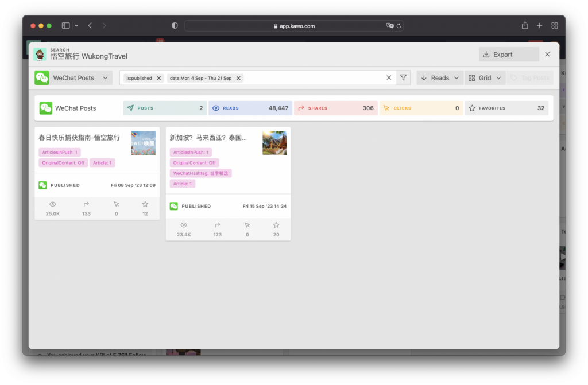Open the filter funnel options

403,77
